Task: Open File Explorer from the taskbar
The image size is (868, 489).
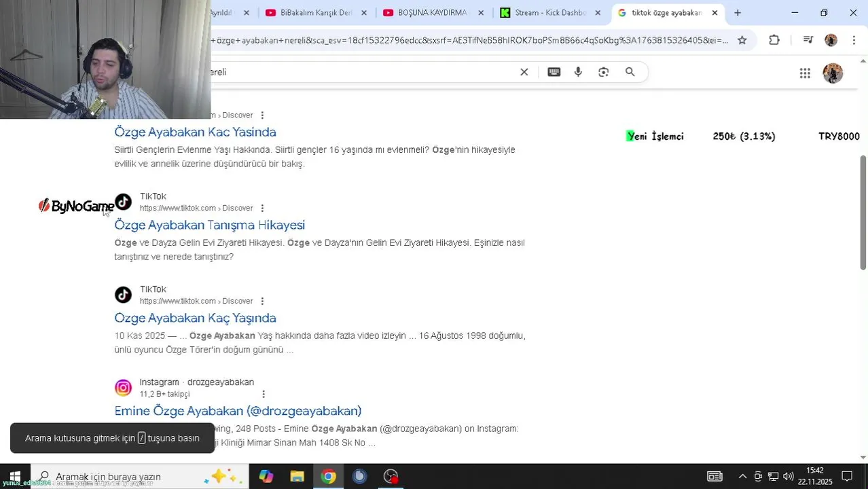Action: (x=297, y=477)
